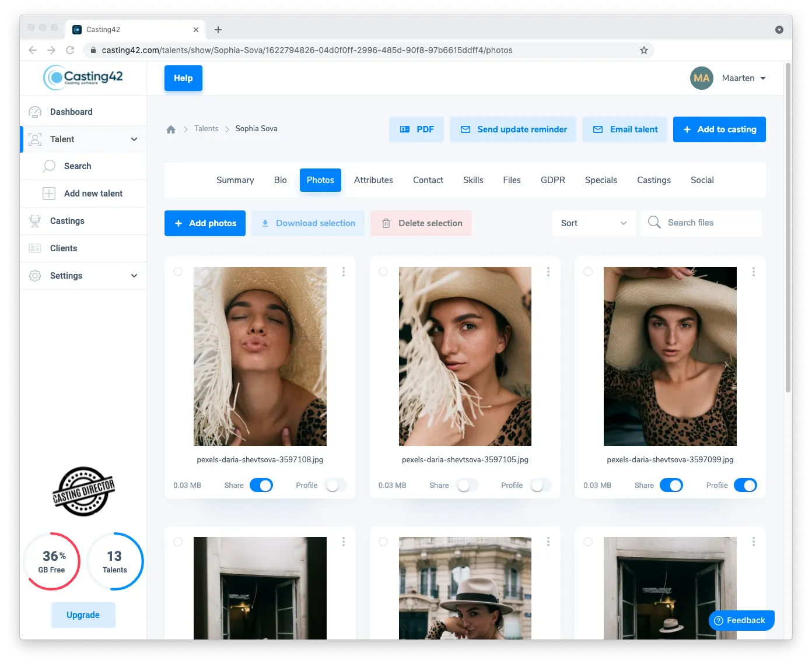Select radio circle on photo 3597099
Image resolution: width=812 pixels, height=664 pixels.
[x=588, y=272]
